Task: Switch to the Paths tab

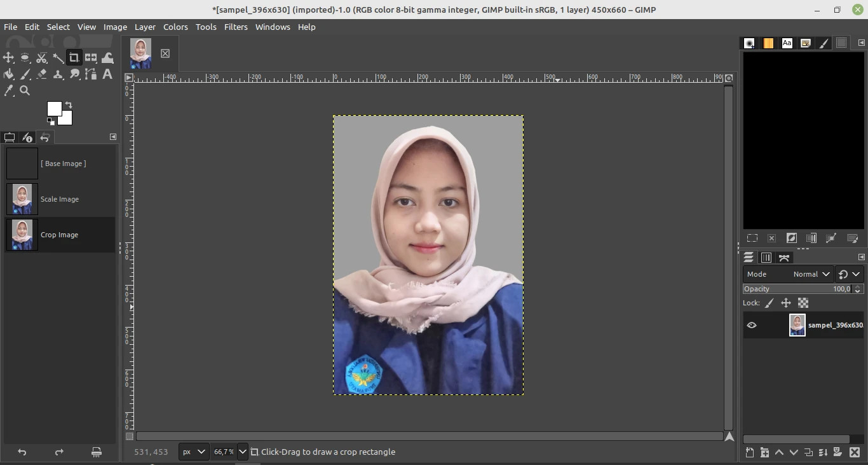Action: click(x=784, y=258)
